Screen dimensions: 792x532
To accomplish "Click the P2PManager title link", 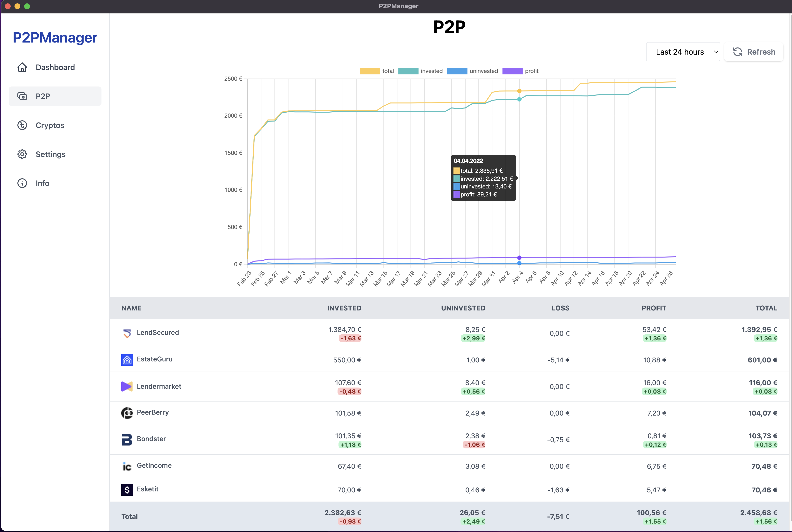I will pos(55,37).
